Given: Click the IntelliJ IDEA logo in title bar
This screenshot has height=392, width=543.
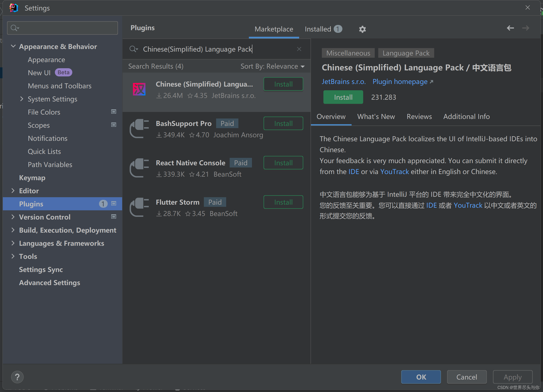Looking at the screenshot, I should point(14,8).
